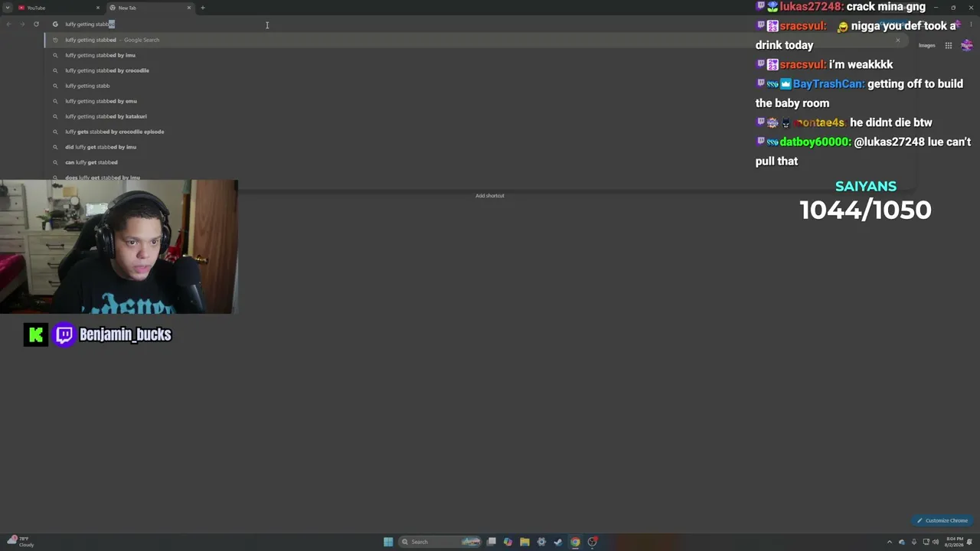Screen dimensions: 980x551
Task: Open the tab search dropdown arrow
Action: 8,8
